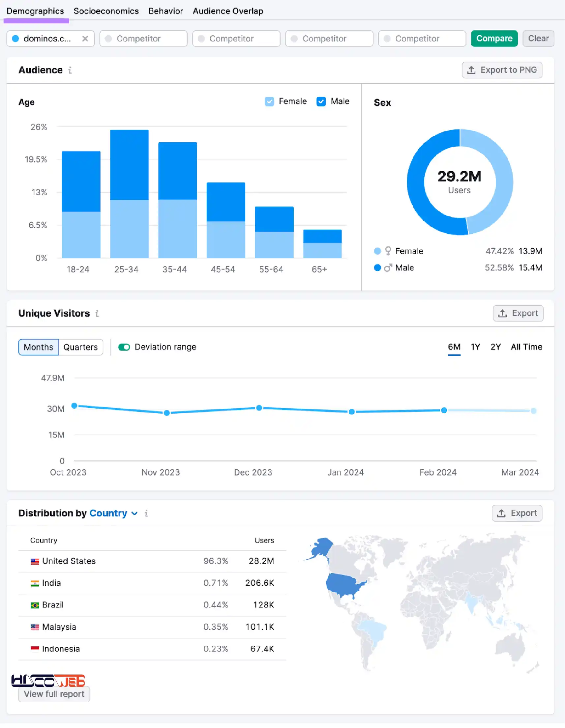Select the All Time range
This screenshot has width=565, height=728.
coord(527,347)
